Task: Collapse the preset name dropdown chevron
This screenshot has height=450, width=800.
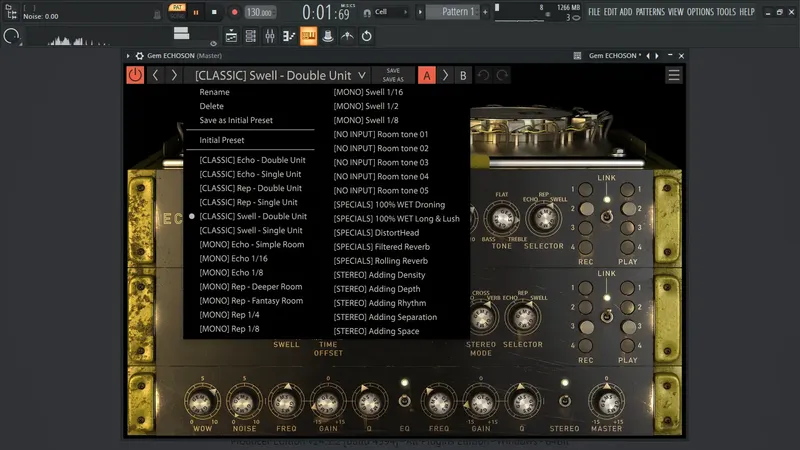Action: [362, 75]
